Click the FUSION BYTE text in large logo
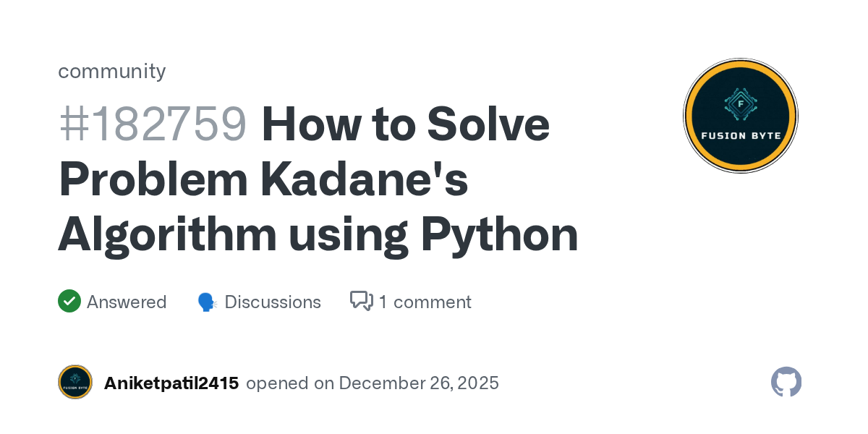Screen dimensions: 868x434 (740, 135)
